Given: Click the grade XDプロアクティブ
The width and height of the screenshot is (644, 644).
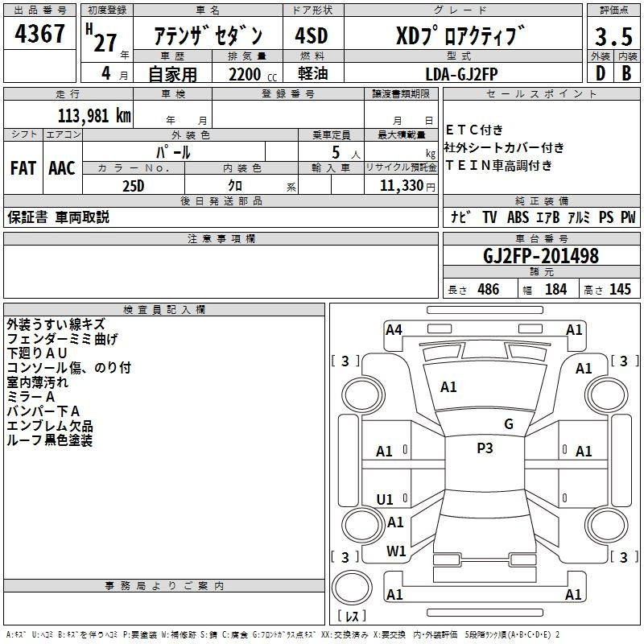Looking at the screenshot, I should pyautogui.click(x=460, y=35).
